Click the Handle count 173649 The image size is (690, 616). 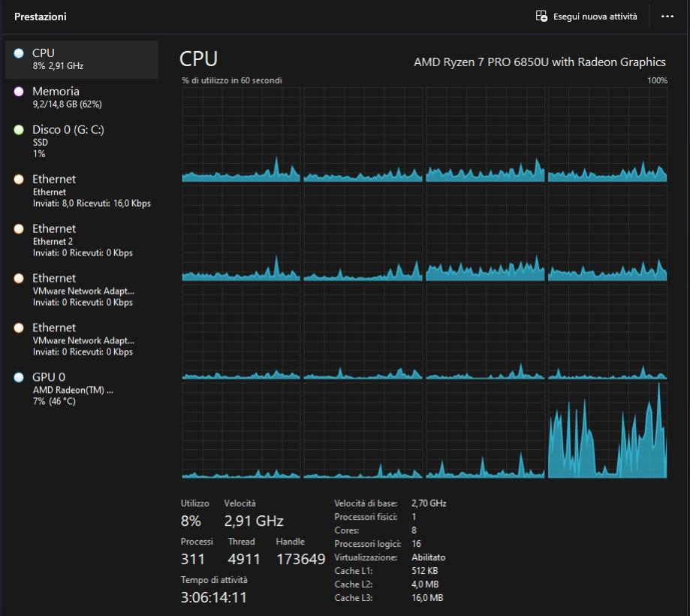300,559
